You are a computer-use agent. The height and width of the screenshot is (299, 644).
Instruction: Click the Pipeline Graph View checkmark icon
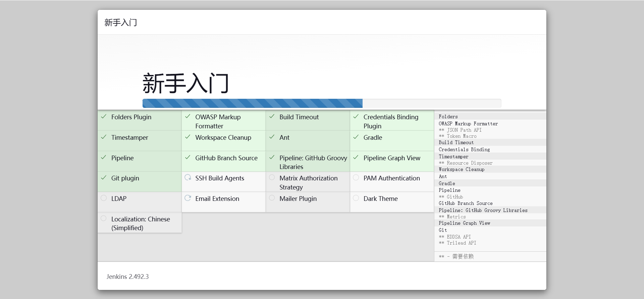click(356, 157)
